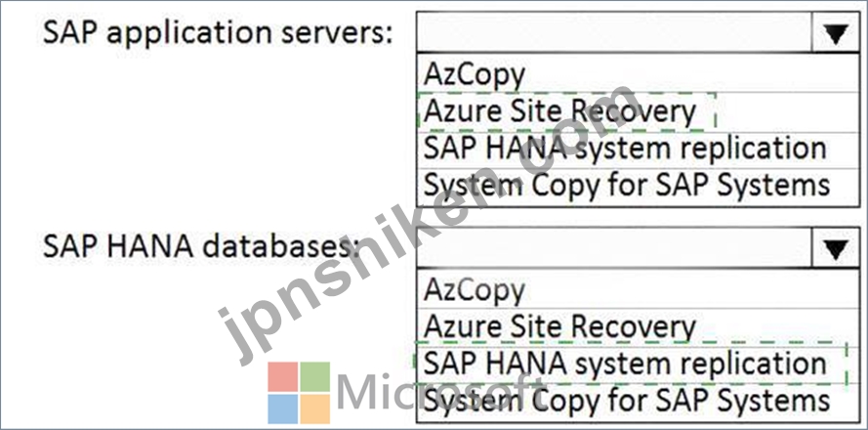
Task: Expand the SAP HANA databases dropdown arrow
Action: pyautogui.click(x=836, y=249)
